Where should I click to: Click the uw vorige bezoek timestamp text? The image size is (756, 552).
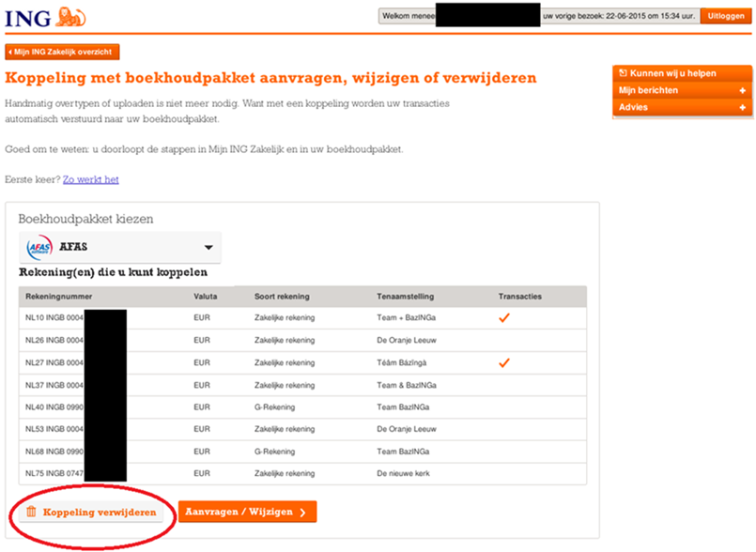[x=619, y=16]
